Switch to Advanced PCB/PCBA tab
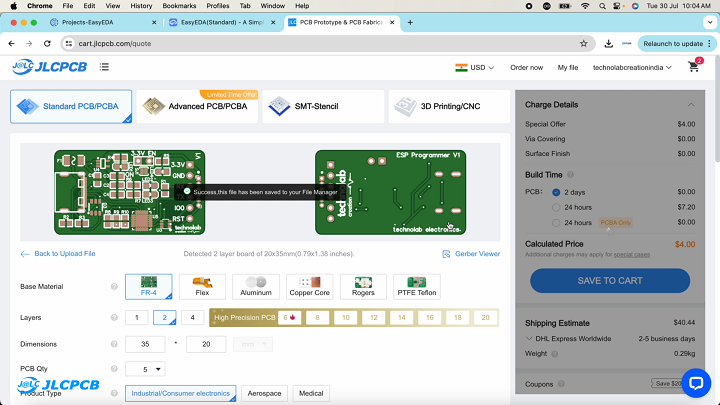720x405 pixels. (197, 107)
